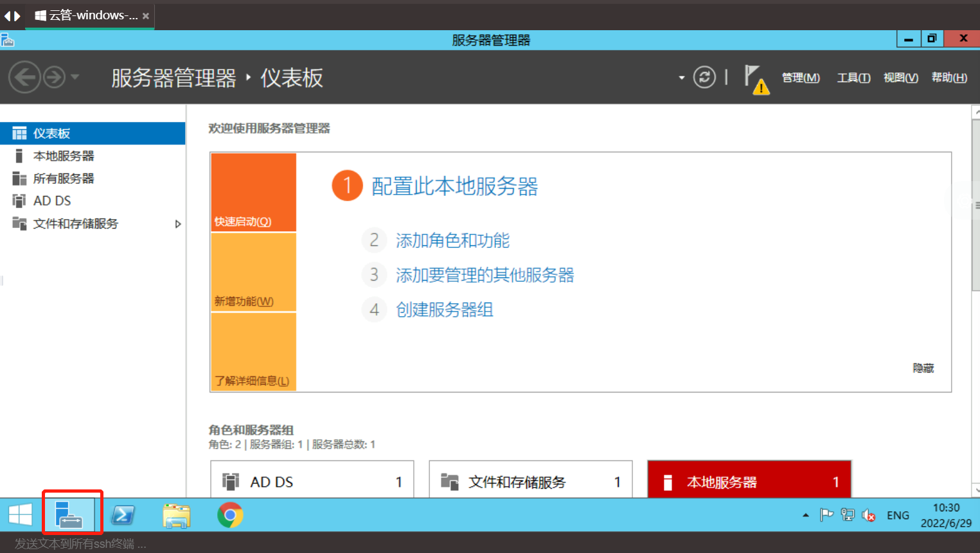Screen dimensions: 980x553
Task: Show hidden icons with the tray arrow
Action: [805, 515]
